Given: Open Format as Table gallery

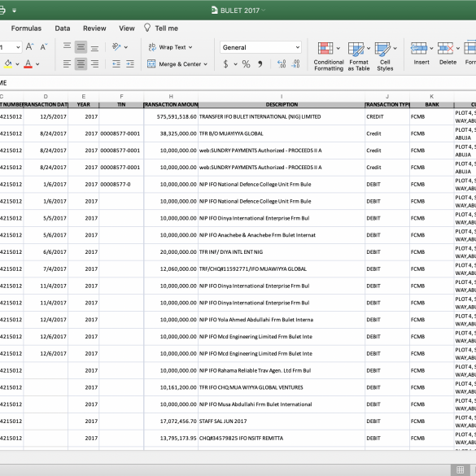Looking at the screenshot, I should click(359, 57).
